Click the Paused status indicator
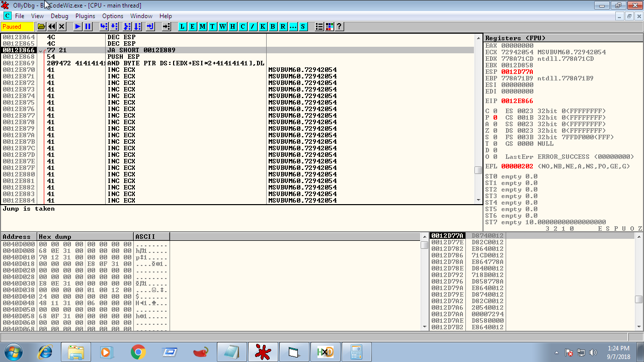The image size is (644, 362). [18, 27]
